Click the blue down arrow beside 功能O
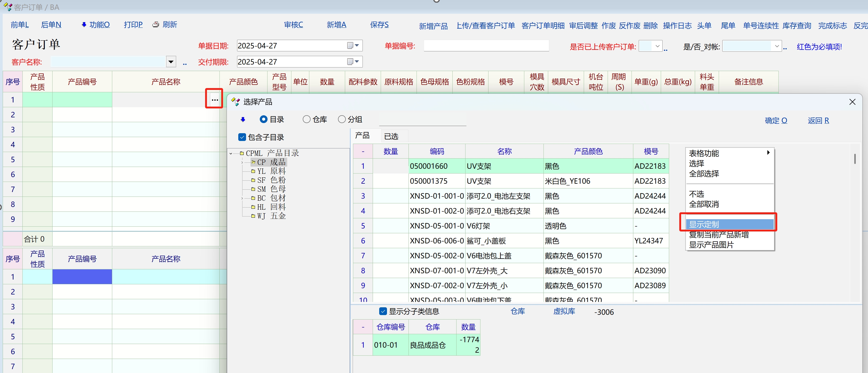The image size is (868, 373). pyautogui.click(x=84, y=24)
